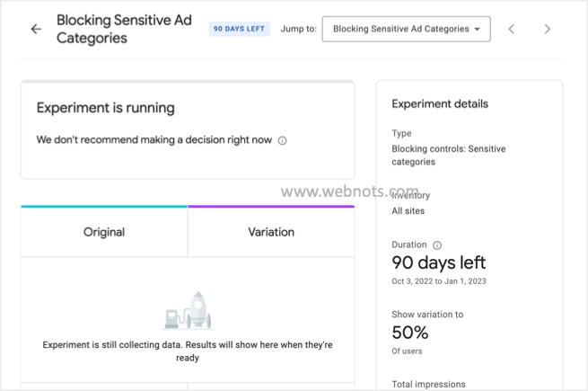Go to the previous experiment chevron

click(512, 29)
